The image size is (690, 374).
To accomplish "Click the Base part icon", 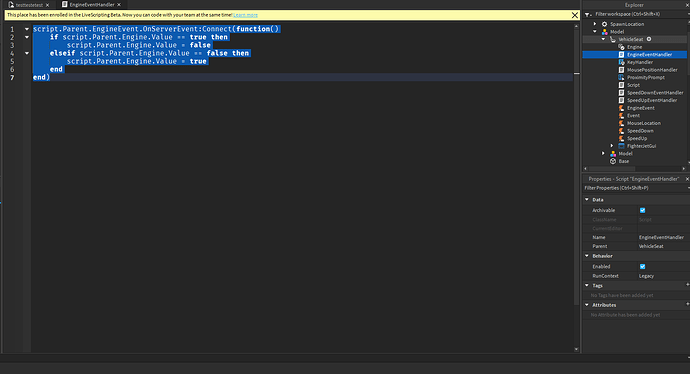I will [x=613, y=161].
